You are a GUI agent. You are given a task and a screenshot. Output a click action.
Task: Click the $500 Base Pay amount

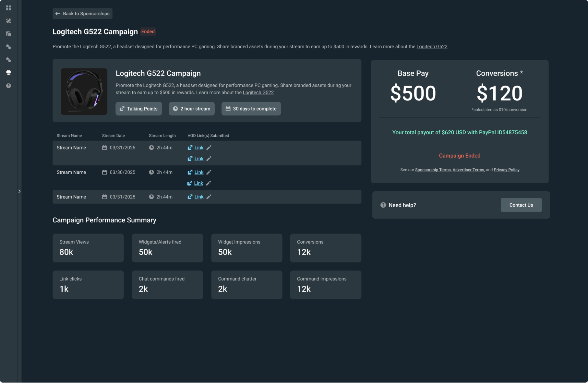point(413,93)
